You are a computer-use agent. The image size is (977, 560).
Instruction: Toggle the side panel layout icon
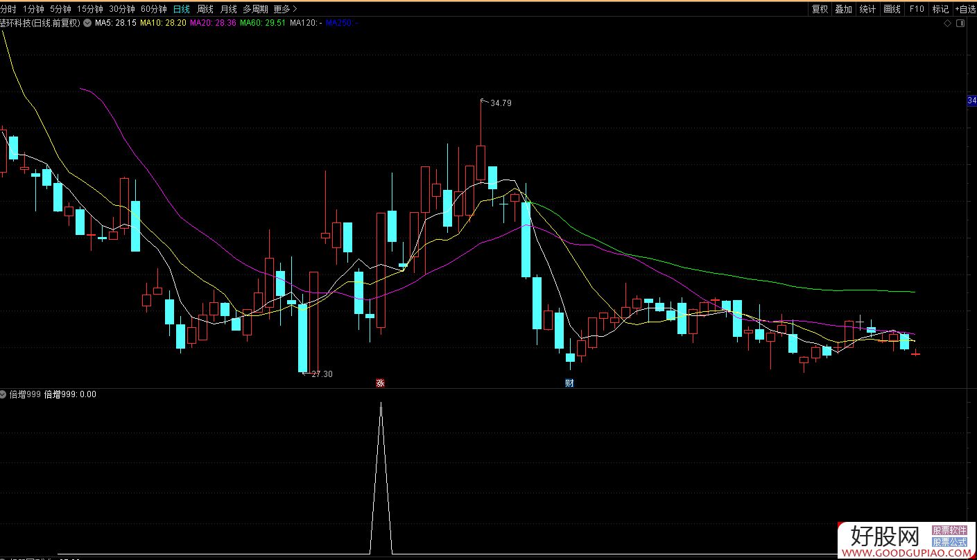(960, 24)
